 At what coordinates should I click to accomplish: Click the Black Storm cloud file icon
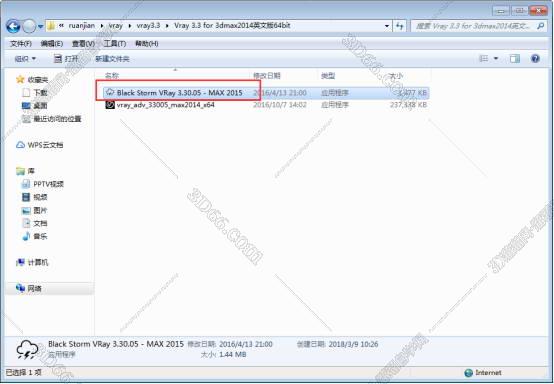click(x=110, y=93)
